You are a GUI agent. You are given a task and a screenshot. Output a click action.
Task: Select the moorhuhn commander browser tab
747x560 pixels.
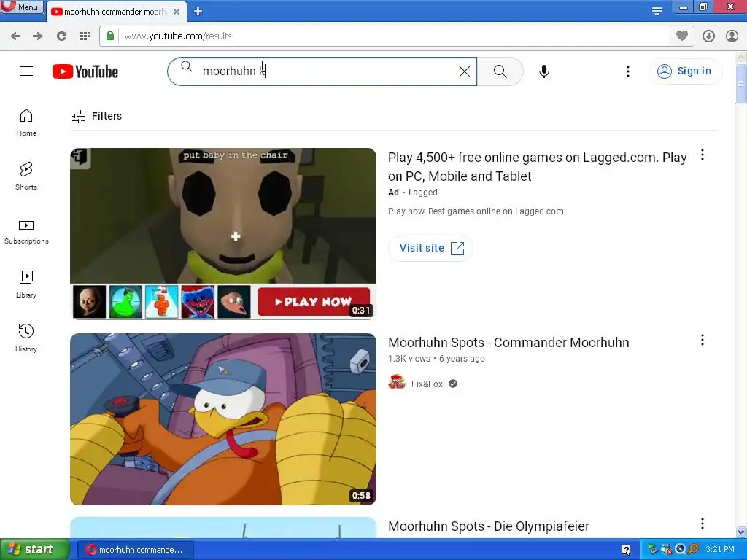coord(115,12)
